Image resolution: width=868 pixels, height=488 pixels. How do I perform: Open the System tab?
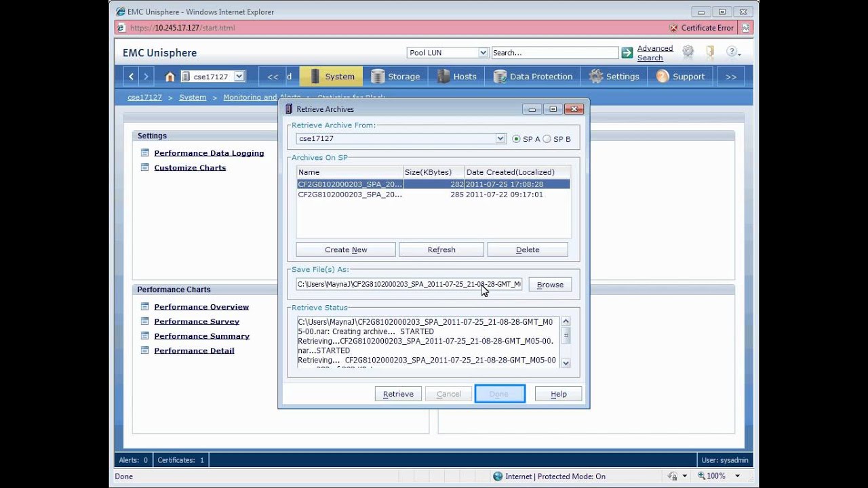point(331,77)
